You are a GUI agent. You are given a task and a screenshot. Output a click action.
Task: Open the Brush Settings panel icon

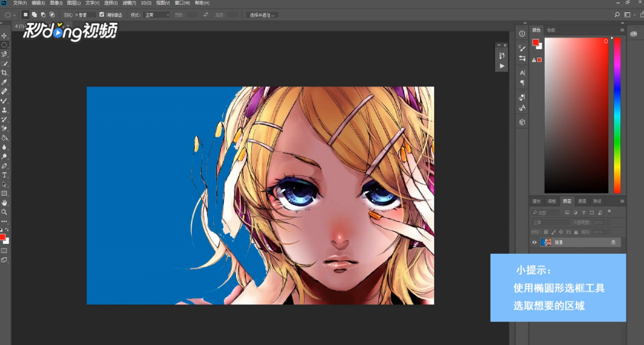[x=522, y=48]
